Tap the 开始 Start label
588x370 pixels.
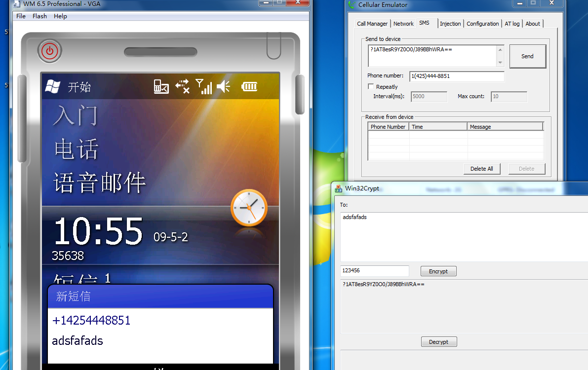click(79, 87)
